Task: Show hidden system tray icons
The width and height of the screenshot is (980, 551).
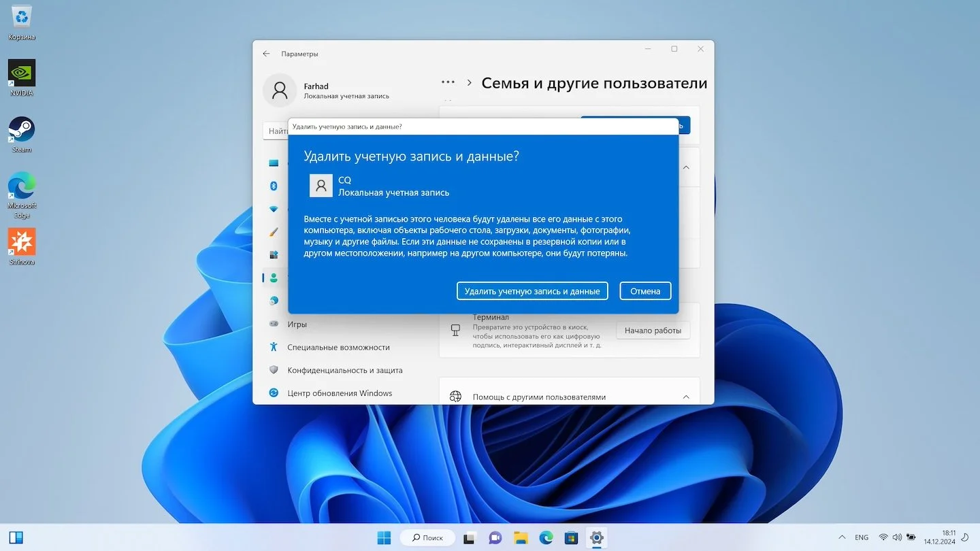Action: tap(843, 537)
